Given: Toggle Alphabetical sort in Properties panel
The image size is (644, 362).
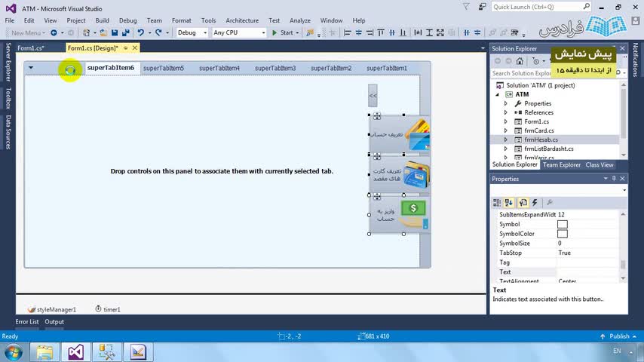Looking at the screenshot, I should [509, 202].
